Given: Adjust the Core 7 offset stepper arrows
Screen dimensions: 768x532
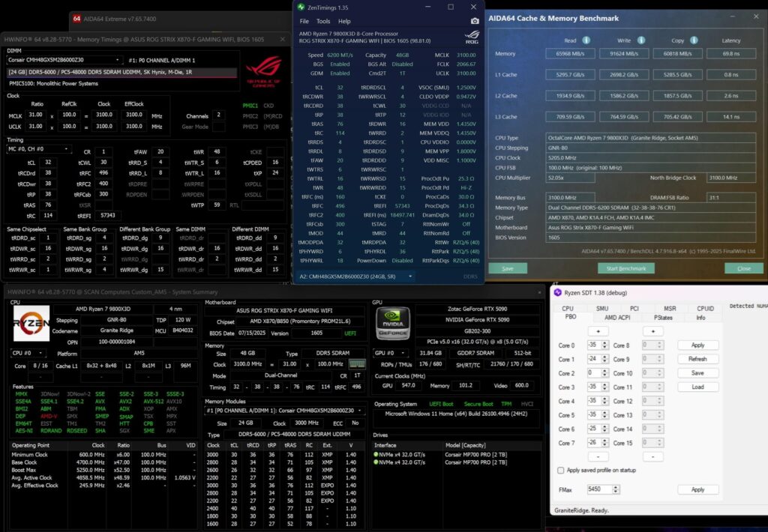Looking at the screenshot, I should pos(604,443).
